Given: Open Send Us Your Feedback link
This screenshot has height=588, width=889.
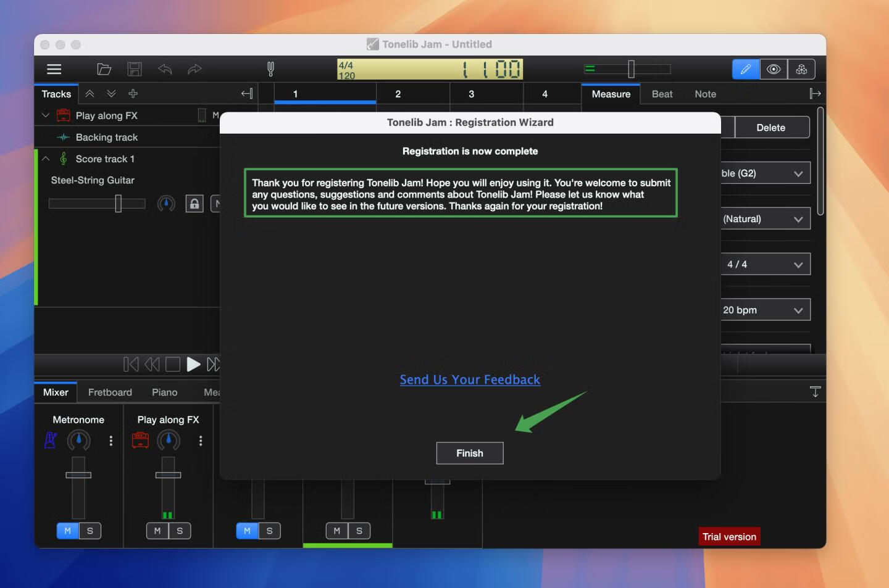Looking at the screenshot, I should coord(470,379).
